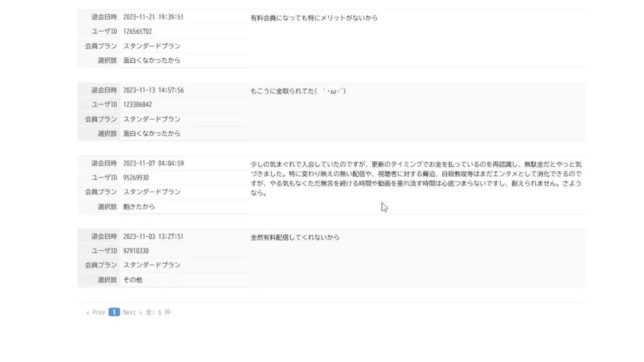The height and width of the screenshot is (362, 644).
Task: Select the comment 全然有料配信してくれないから
Action: point(295,237)
